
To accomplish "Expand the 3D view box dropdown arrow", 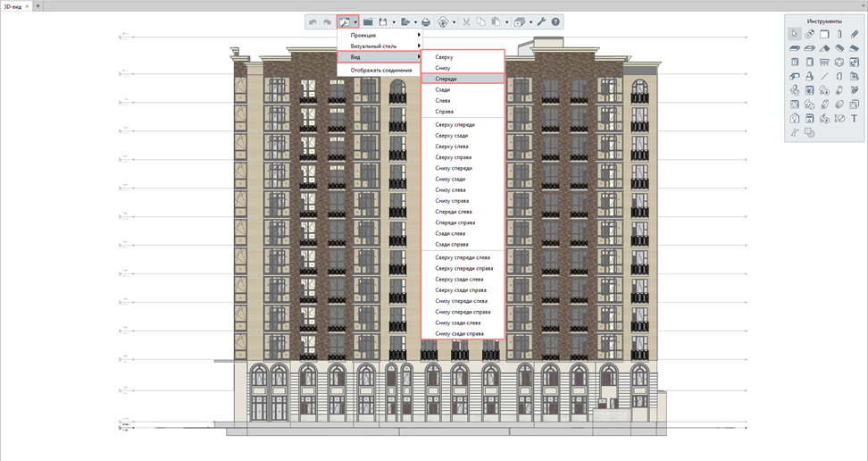I will (530, 22).
